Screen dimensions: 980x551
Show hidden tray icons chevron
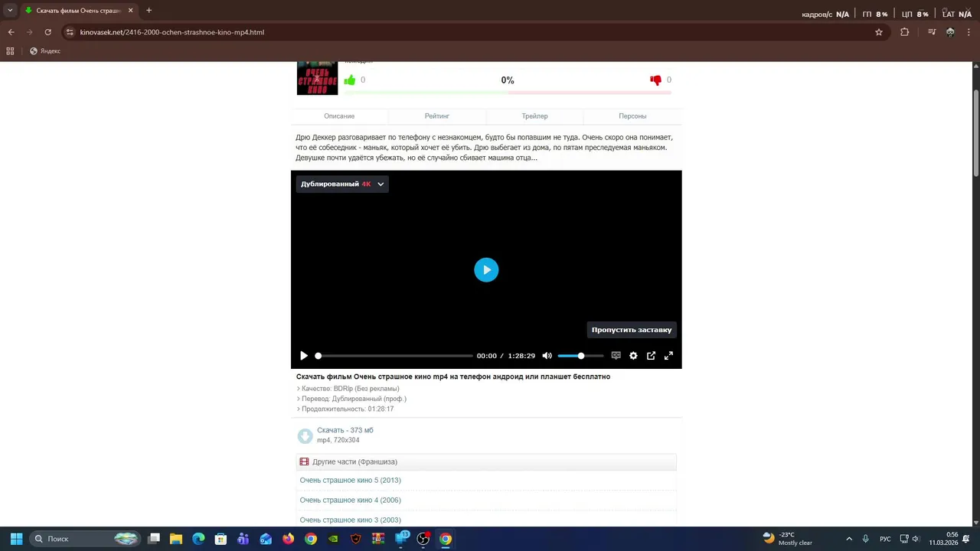[848, 539]
